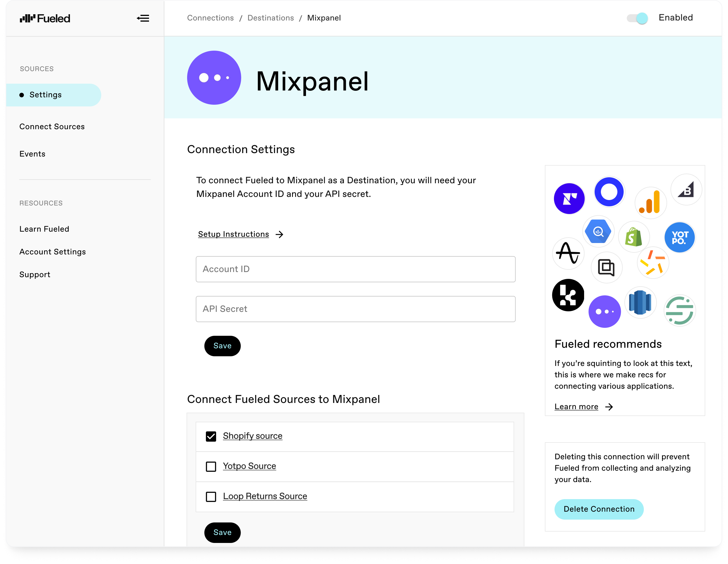Click the Mixpanel destination icon
Screen dimensions: 728x564
[214, 77]
